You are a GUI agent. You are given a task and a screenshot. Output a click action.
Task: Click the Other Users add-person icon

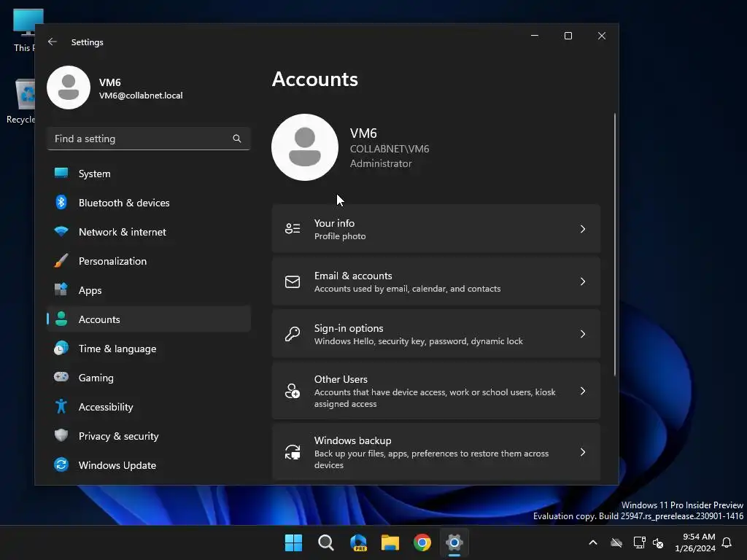click(x=293, y=391)
